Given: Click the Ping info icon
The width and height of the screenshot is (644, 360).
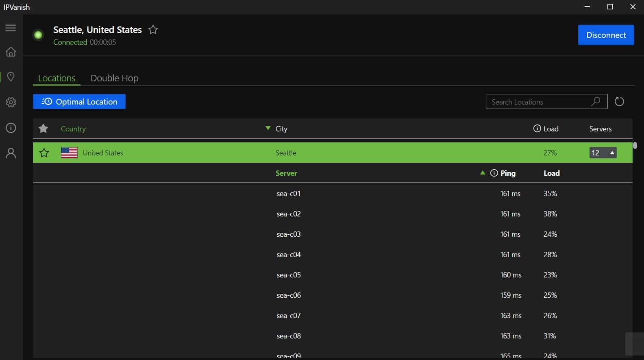Looking at the screenshot, I should [494, 173].
